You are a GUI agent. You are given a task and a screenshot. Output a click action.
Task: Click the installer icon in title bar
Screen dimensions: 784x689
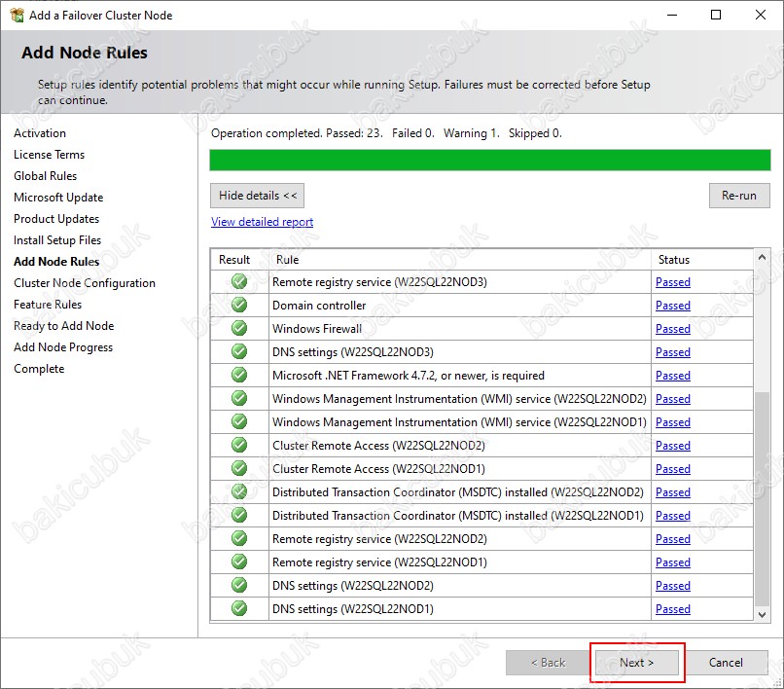[x=17, y=15]
